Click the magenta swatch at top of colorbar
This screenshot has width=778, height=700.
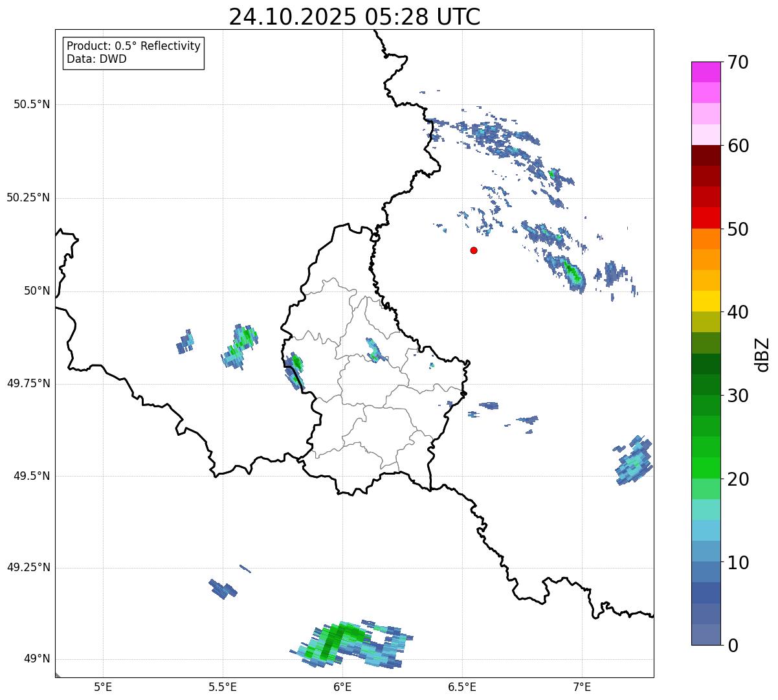(x=706, y=72)
